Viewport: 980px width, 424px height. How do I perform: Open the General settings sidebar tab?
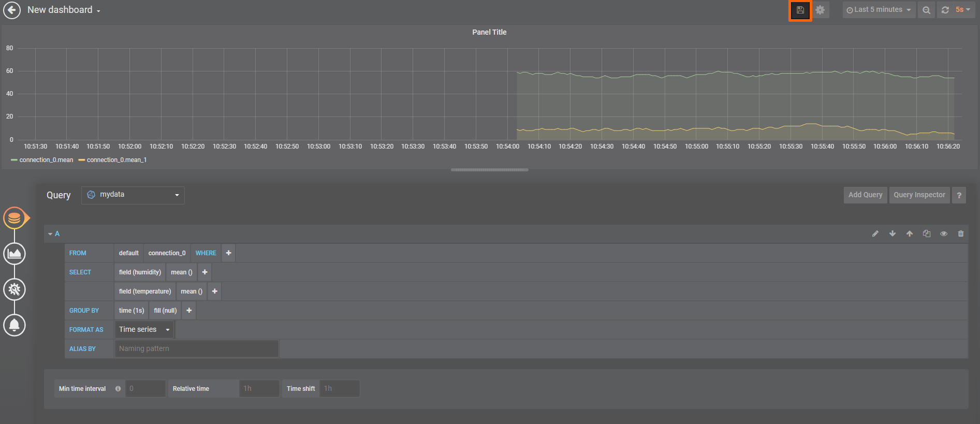(14, 289)
